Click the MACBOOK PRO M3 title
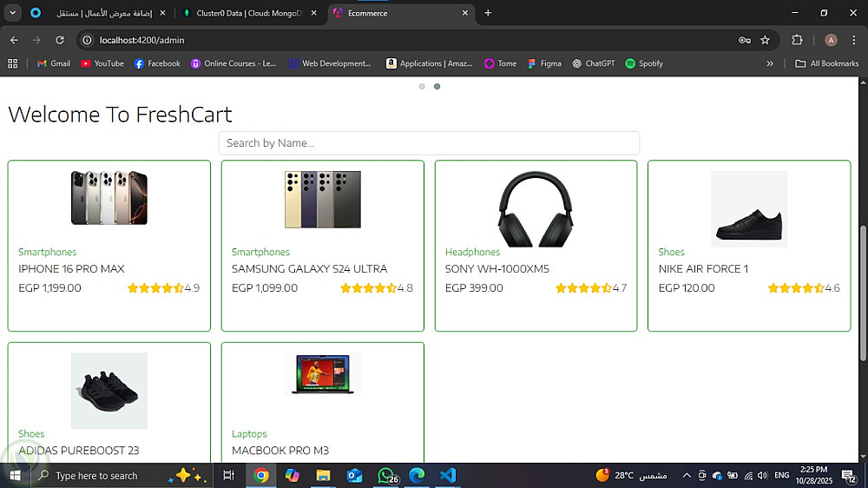 click(280, 451)
